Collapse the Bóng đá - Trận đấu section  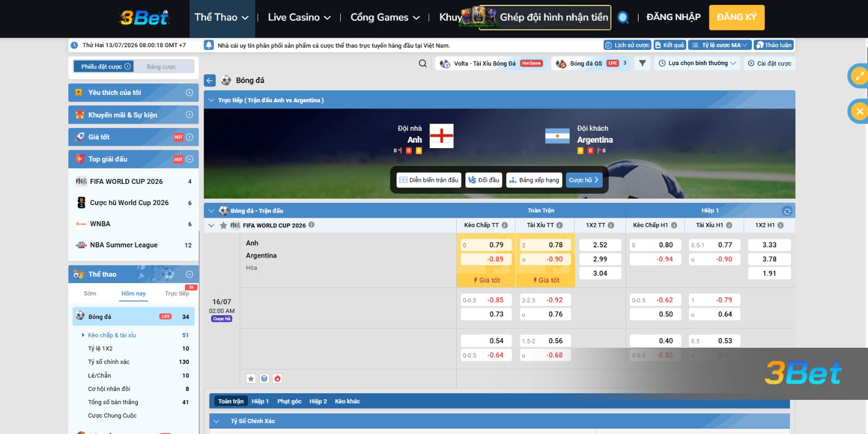pyautogui.click(x=211, y=211)
